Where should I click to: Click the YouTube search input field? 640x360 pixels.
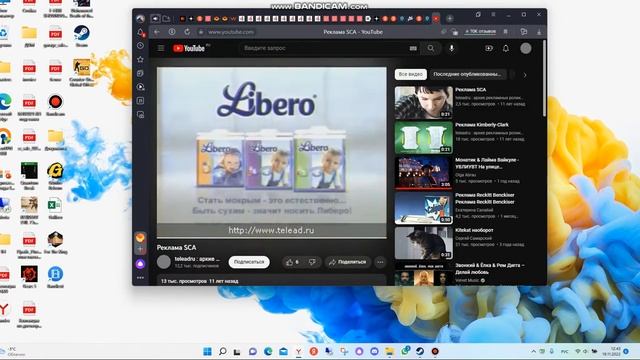pos(322,48)
